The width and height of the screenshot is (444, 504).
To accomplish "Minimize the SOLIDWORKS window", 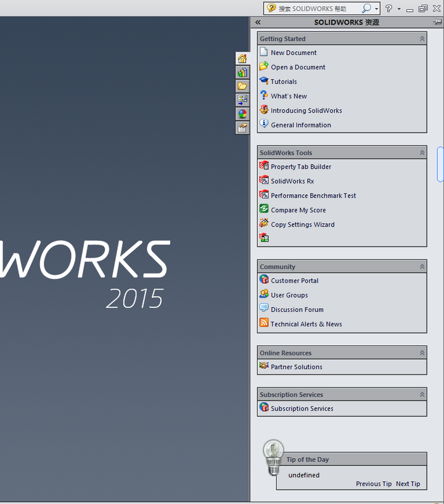I will click(x=409, y=10).
